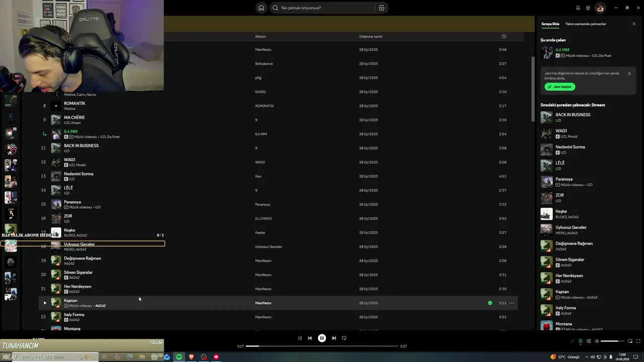Enter full screen player mode

point(638,341)
